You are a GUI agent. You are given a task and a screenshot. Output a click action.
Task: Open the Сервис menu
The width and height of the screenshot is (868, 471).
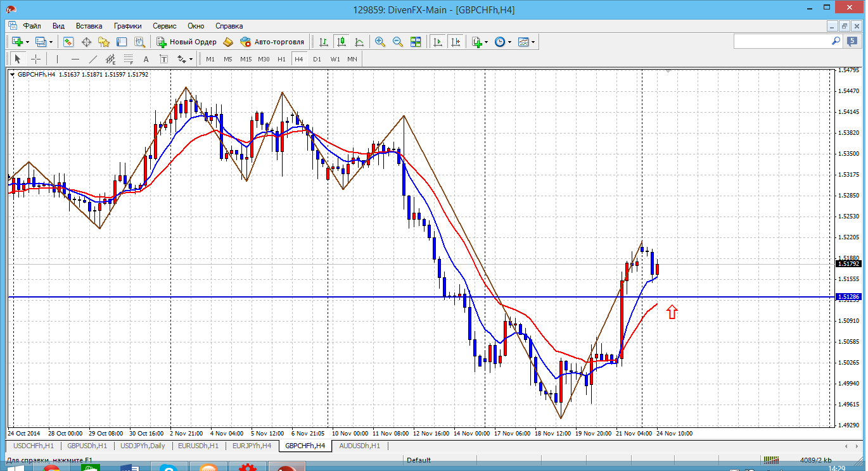(x=165, y=26)
